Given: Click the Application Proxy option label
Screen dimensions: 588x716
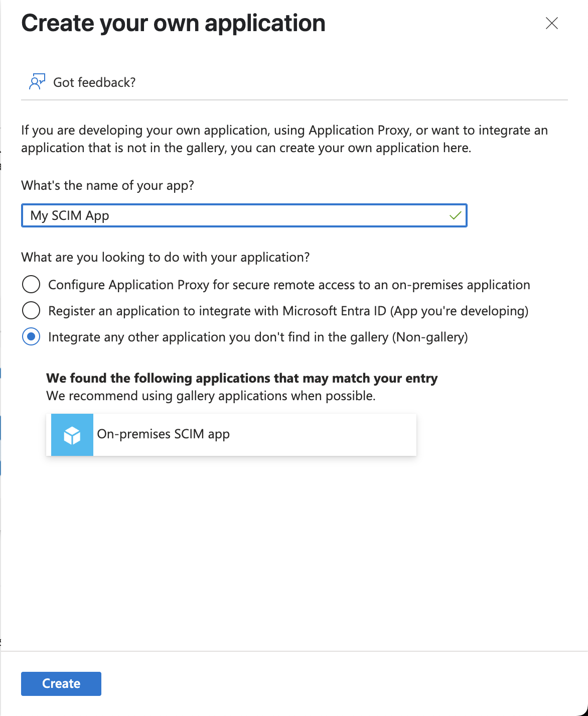Looking at the screenshot, I should pyautogui.click(x=288, y=284).
